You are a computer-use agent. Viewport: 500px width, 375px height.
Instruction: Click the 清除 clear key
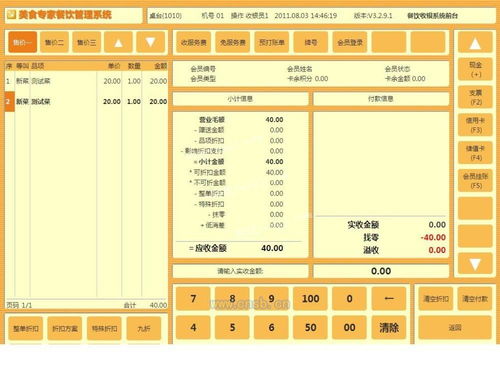(x=389, y=328)
